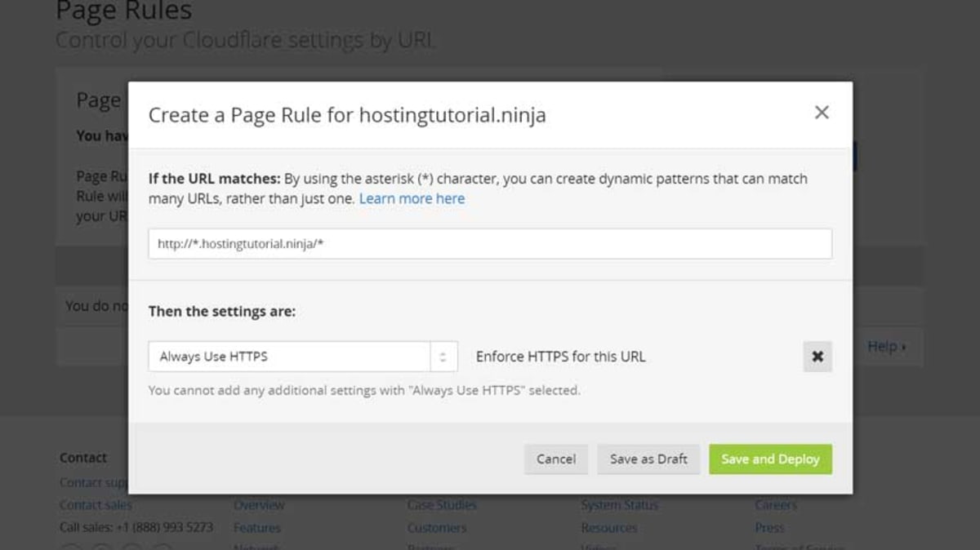Click the Page Rules heading behind dialog
The width and height of the screenshot is (980, 550).
click(x=124, y=11)
